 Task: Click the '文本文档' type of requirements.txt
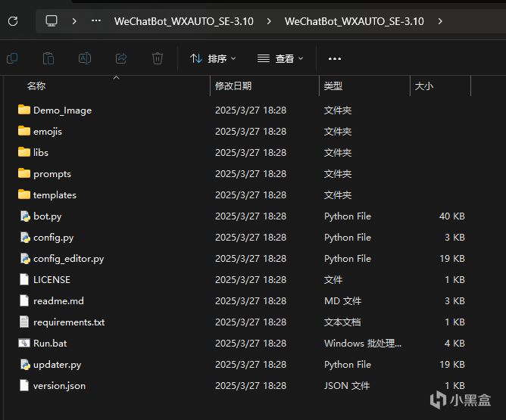[x=342, y=322]
